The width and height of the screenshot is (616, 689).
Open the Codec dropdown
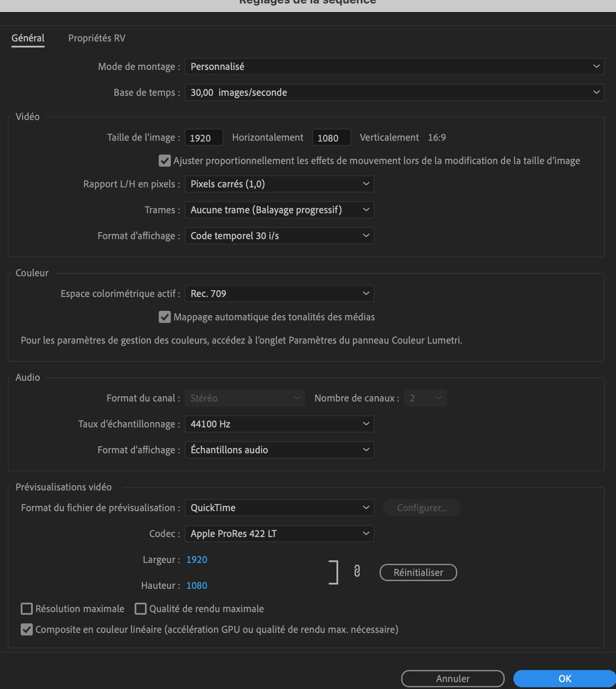click(279, 534)
